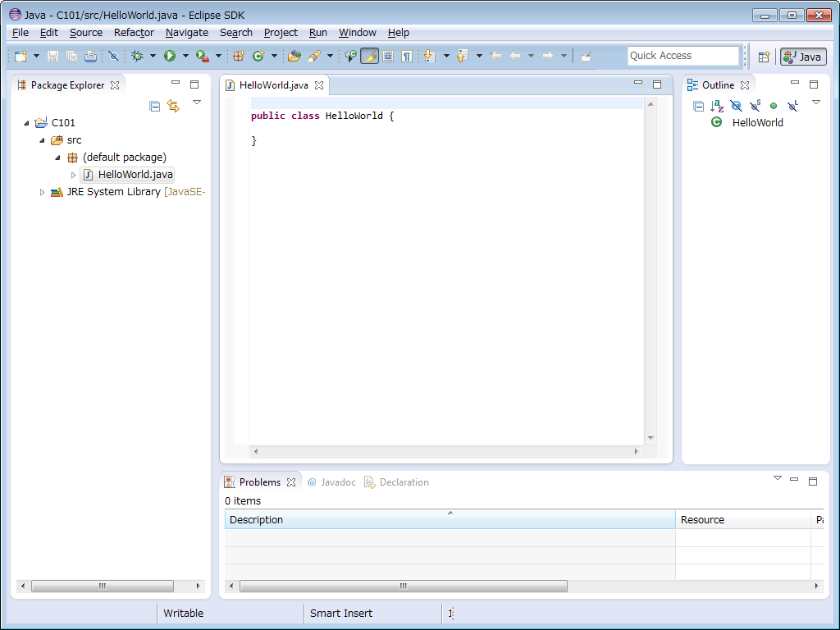Expand the JRE System Library node
Viewport: 840px width, 630px height.
[x=42, y=192]
